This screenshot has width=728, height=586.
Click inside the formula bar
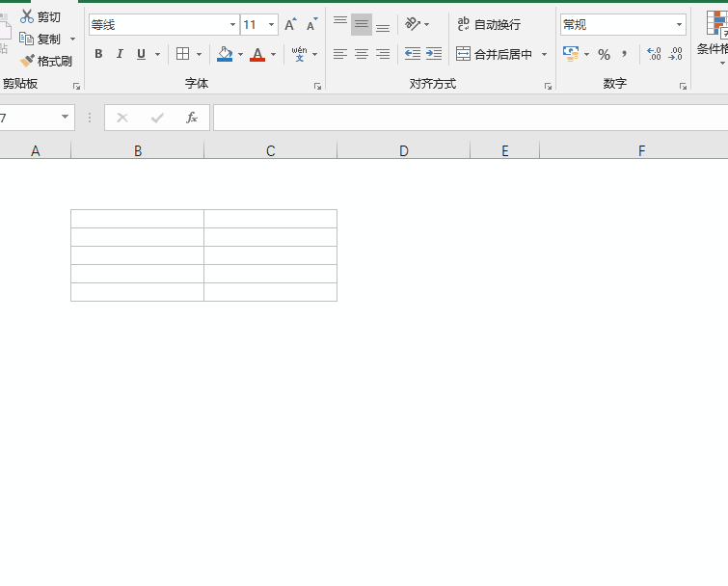471,118
